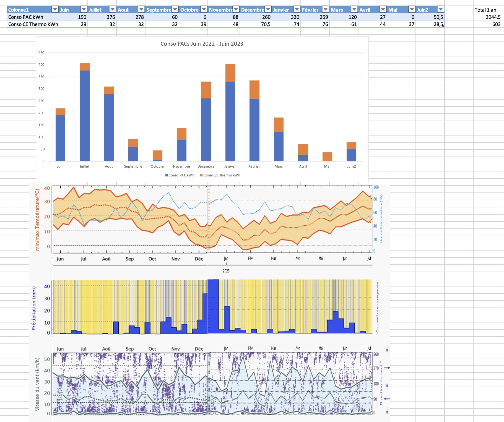
Task: Click the orange Conso CE Thermo legend swatch
Action: [x=201, y=175]
